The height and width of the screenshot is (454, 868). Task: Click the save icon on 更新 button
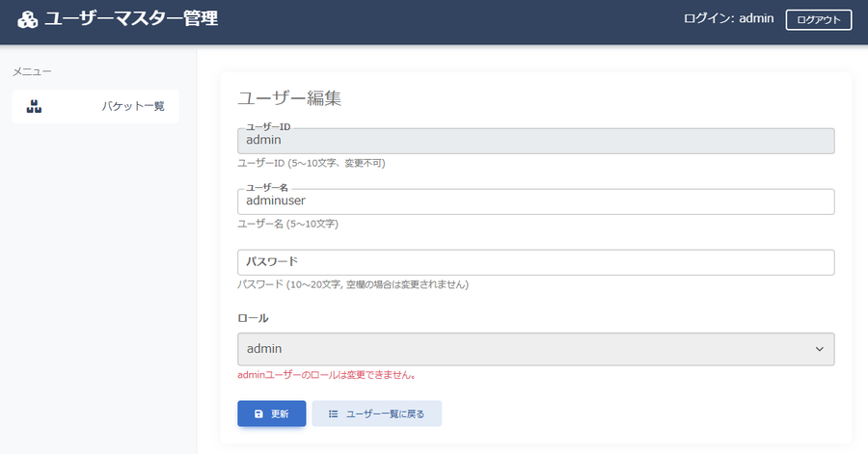(x=258, y=414)
